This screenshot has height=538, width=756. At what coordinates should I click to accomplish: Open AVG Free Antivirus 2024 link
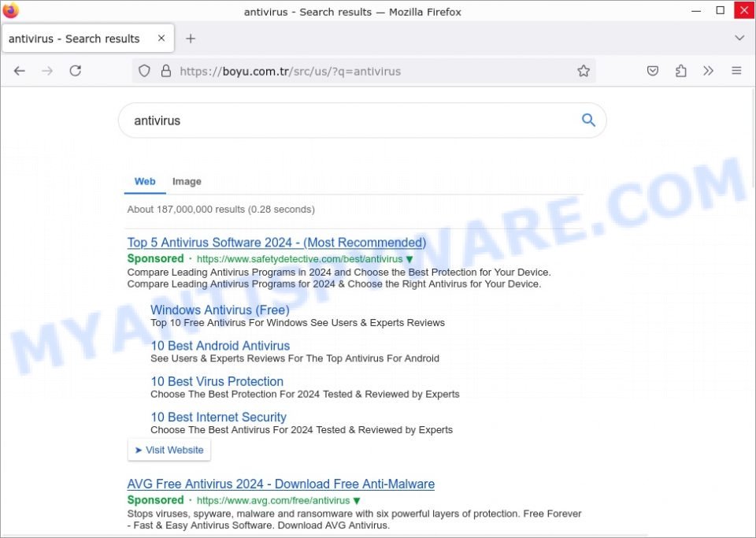(281, 484)
